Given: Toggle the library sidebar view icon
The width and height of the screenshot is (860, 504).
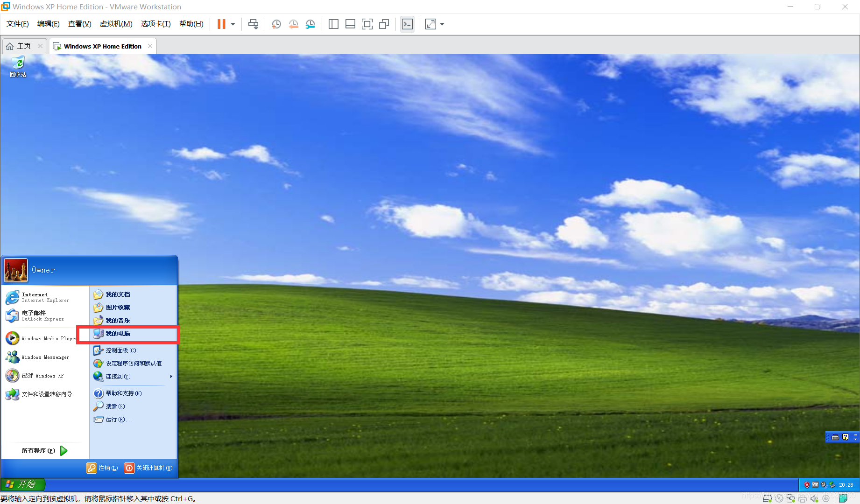Looking at the screenshot, I should click(x=333, y=24).
